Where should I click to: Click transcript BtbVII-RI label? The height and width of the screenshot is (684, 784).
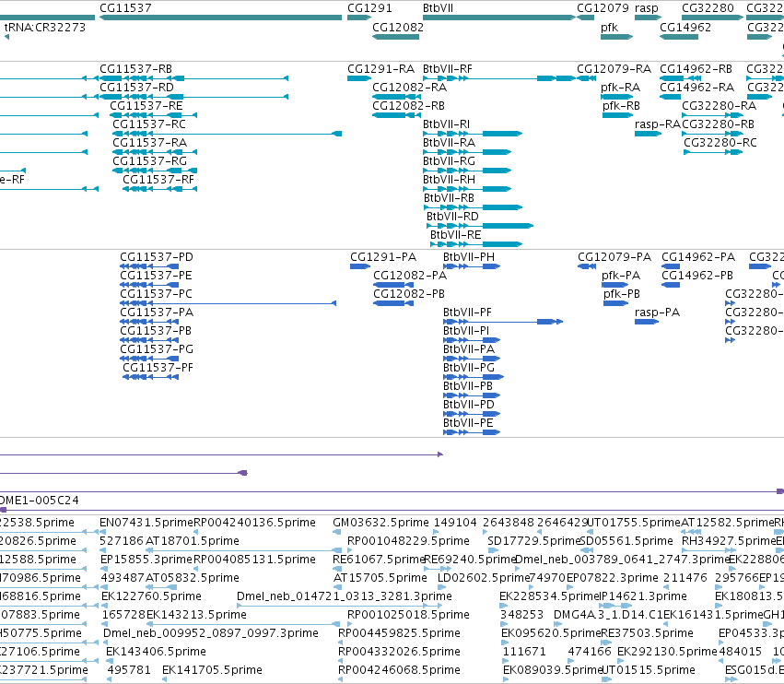click(447, 124)
